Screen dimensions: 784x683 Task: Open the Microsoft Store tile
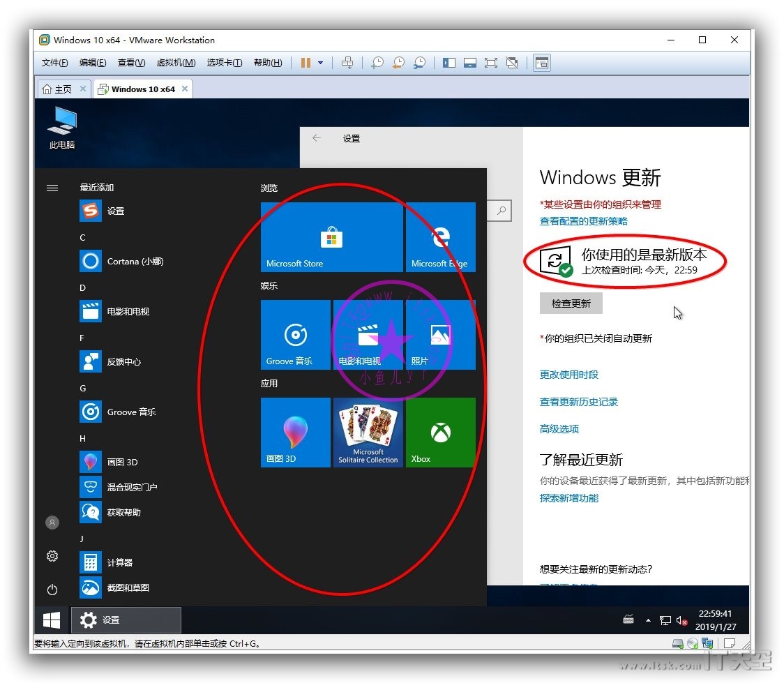coord(331,237)
